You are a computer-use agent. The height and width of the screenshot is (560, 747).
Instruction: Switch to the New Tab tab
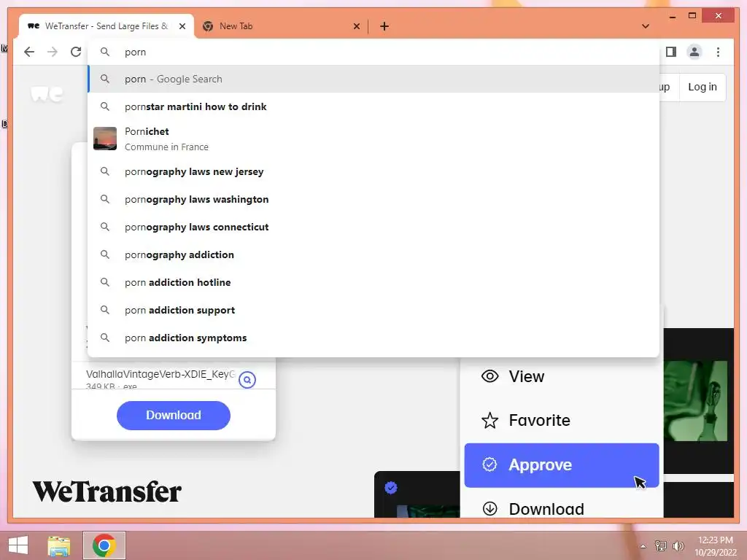(x=279, y=26)
